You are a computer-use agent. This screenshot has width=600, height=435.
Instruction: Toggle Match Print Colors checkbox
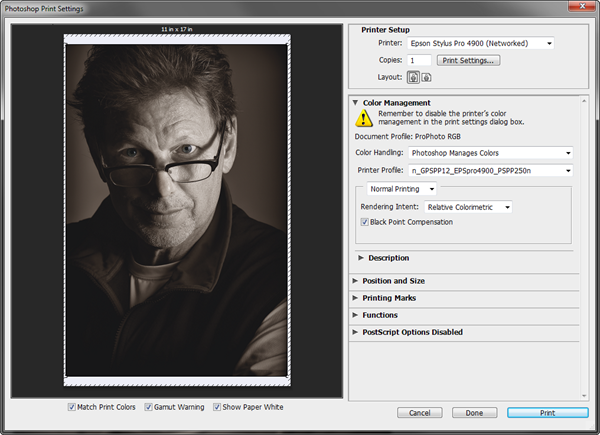(72, 407)
